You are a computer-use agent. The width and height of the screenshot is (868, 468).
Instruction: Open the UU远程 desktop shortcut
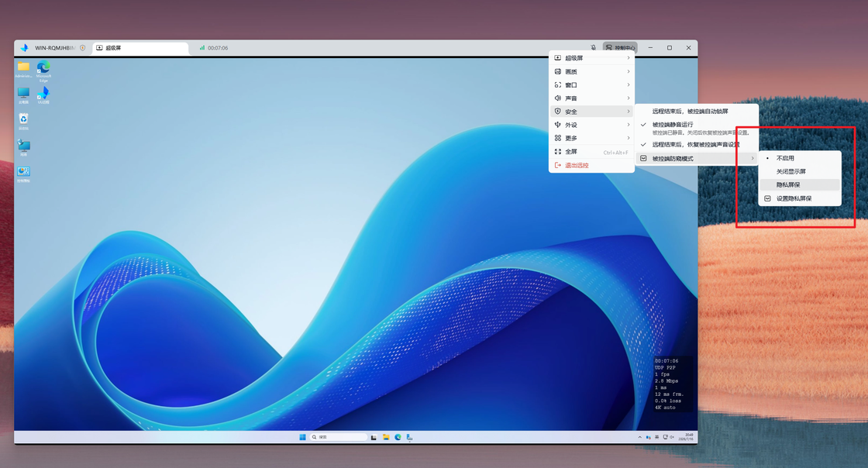pyautogui.click(x=43, y=95)
